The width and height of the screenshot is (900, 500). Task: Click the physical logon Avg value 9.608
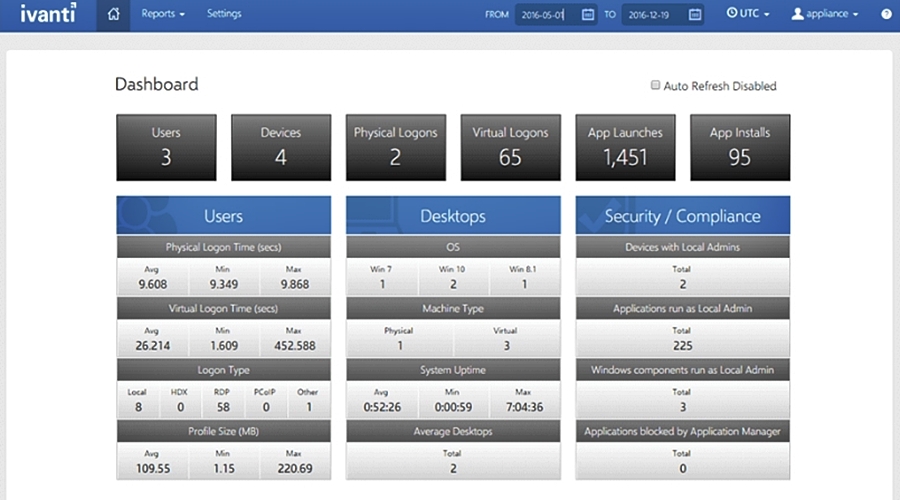click(x=153, y=284)
